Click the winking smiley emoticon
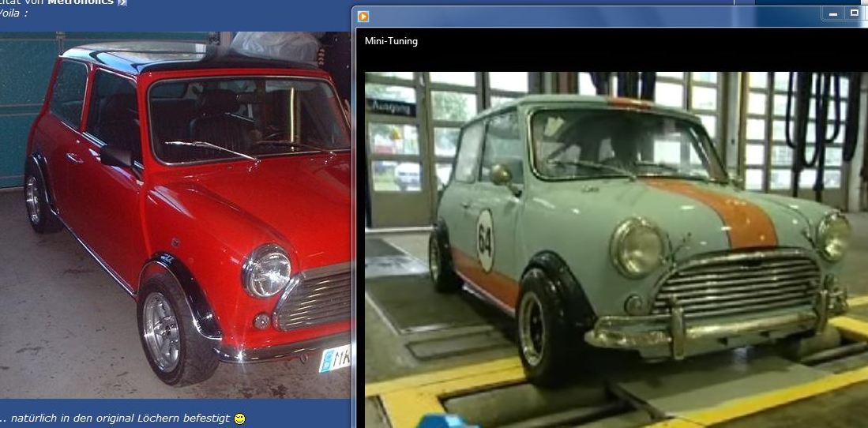Image resolution: width=868 pixels, height=428 pixels. coord(239,418)
